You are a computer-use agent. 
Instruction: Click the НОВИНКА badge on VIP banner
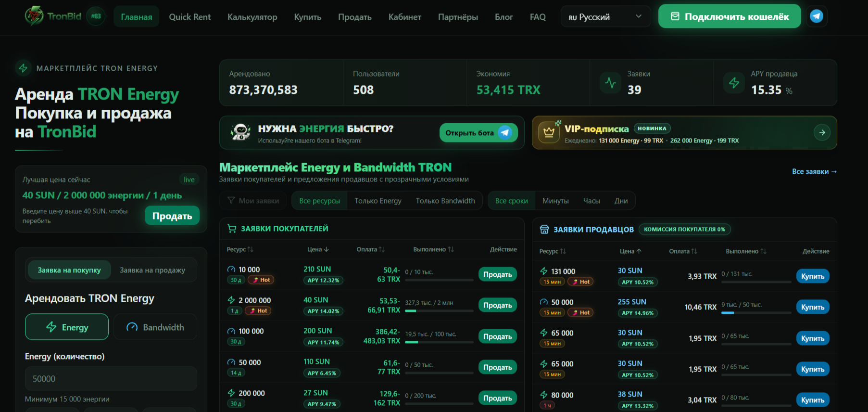coord(652,129)
